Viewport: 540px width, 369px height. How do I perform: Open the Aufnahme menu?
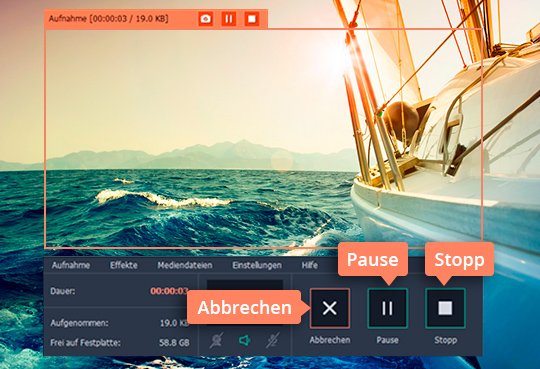click(71, 265)
